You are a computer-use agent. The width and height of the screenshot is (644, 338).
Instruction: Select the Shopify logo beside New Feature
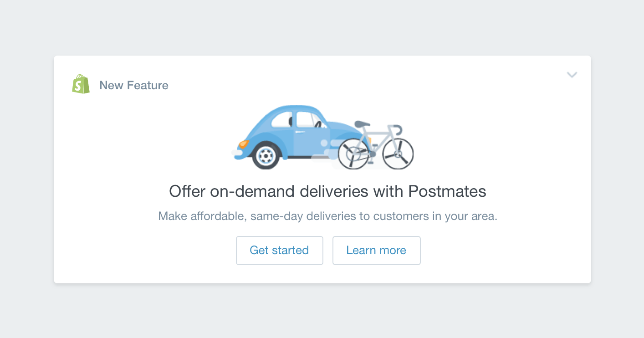81,84
